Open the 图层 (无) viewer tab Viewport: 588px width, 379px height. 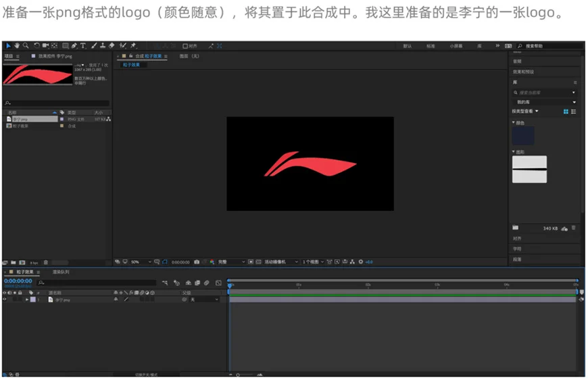(x=189, y=56)
